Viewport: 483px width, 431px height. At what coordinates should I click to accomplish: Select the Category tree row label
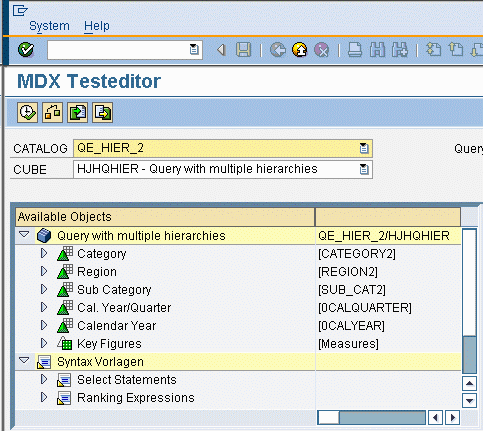pos(102,254)
